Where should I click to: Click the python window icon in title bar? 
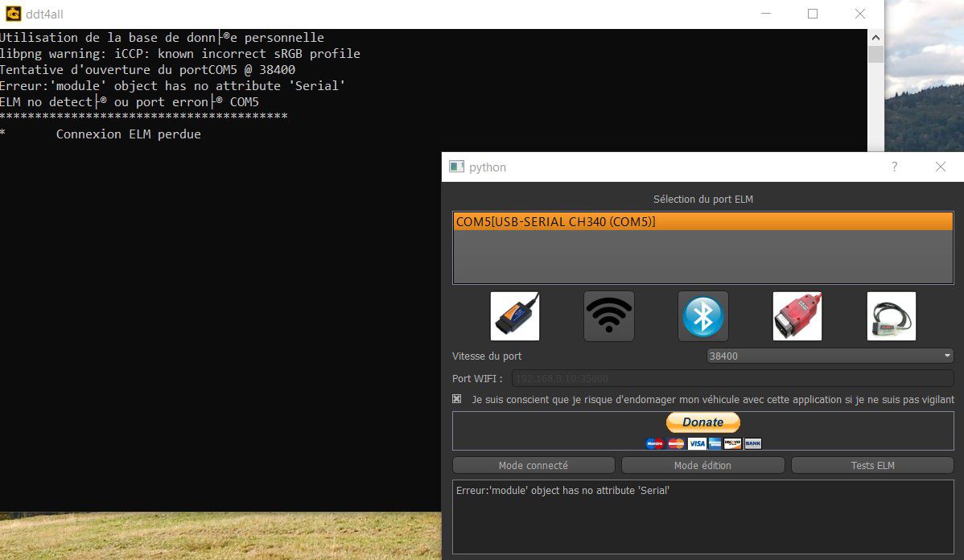click(457, 167)
